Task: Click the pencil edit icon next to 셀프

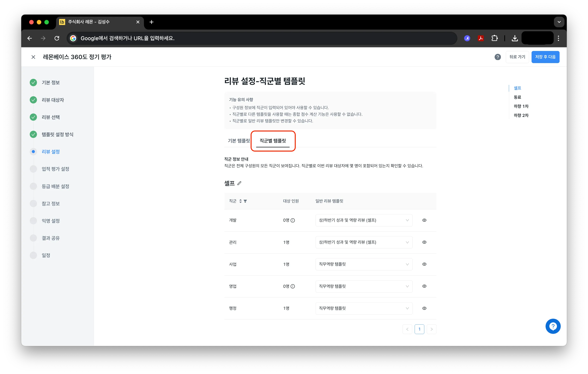Action: (x=239, y=183)
